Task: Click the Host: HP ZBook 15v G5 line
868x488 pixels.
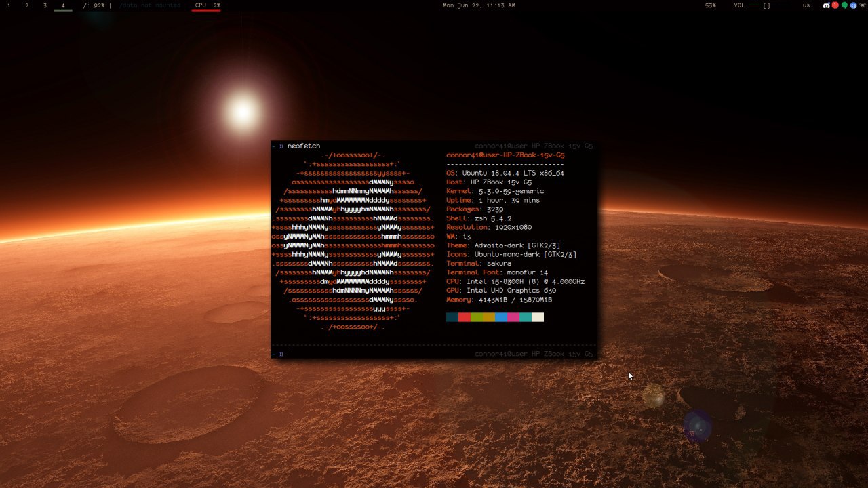Action: click(489, 182)
